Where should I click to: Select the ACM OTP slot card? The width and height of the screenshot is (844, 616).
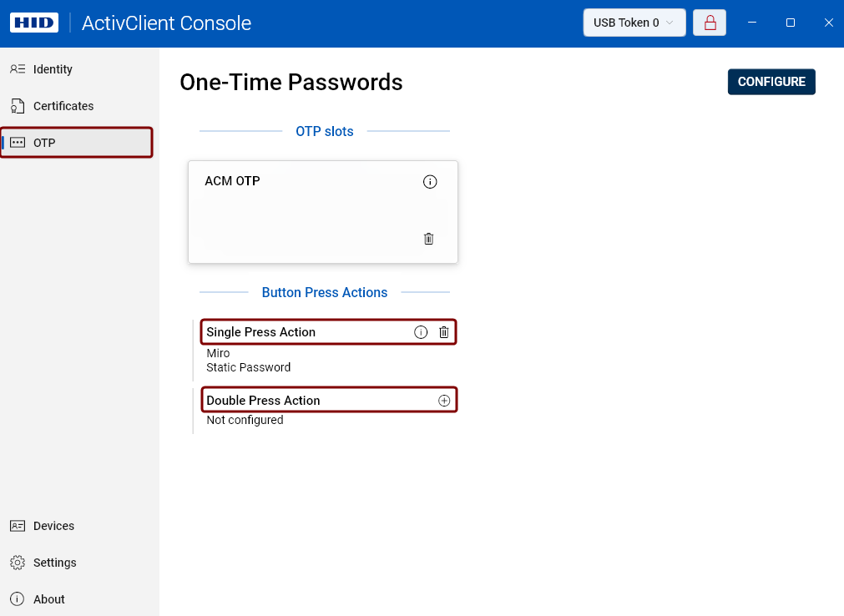pyautogui.click(x=322, y=213)
